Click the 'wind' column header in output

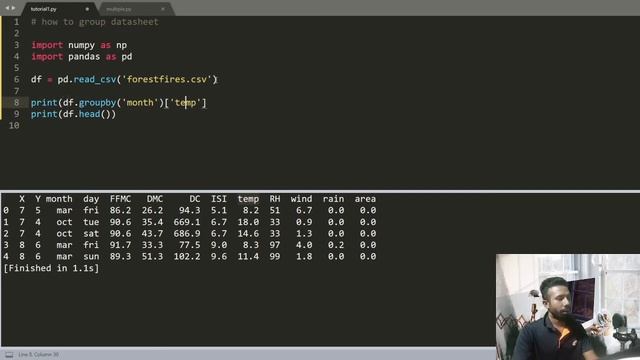click(x=301, y=199)
